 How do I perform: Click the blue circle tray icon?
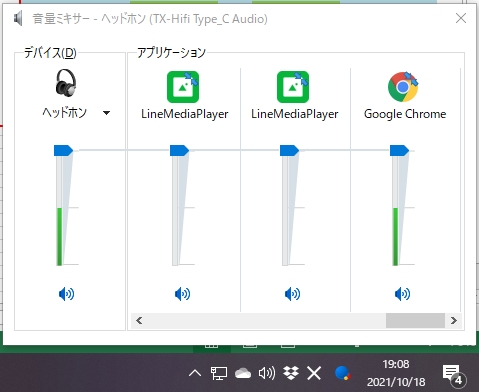(x=342, y=373)
